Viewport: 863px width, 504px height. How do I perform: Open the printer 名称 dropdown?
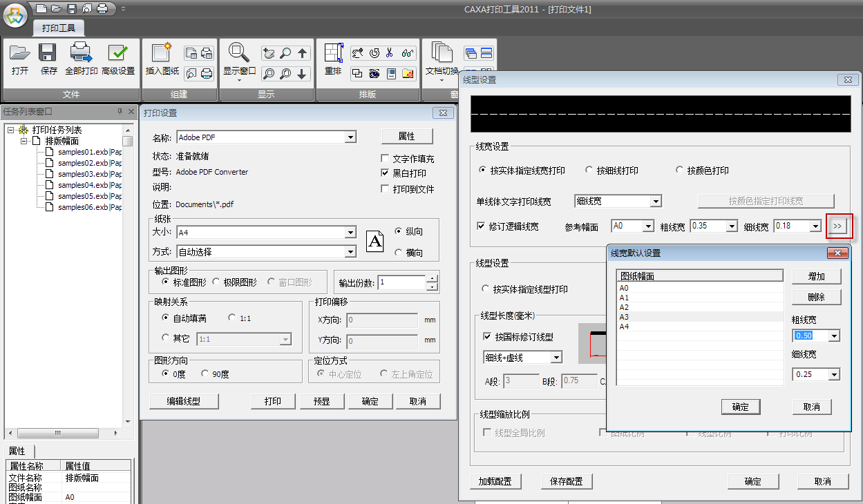point(350,137)
